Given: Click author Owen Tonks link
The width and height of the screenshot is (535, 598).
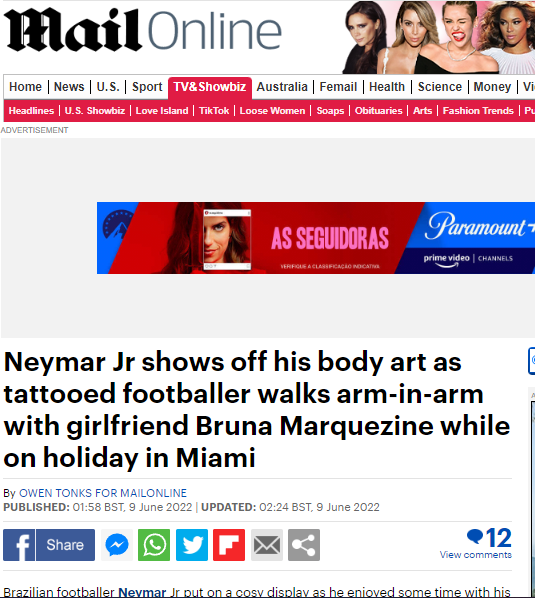Looking at the screenshot, I should click(103, 493).
